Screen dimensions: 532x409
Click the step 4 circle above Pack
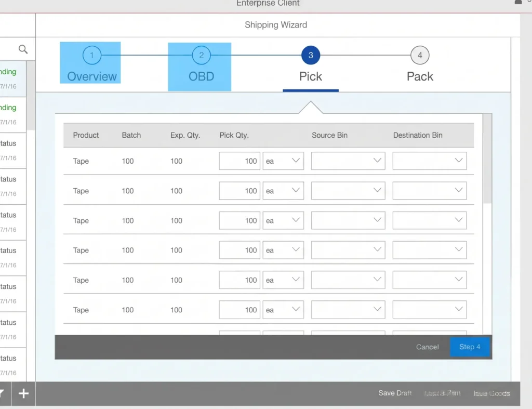pyautogui.click(x=420, y=55)
